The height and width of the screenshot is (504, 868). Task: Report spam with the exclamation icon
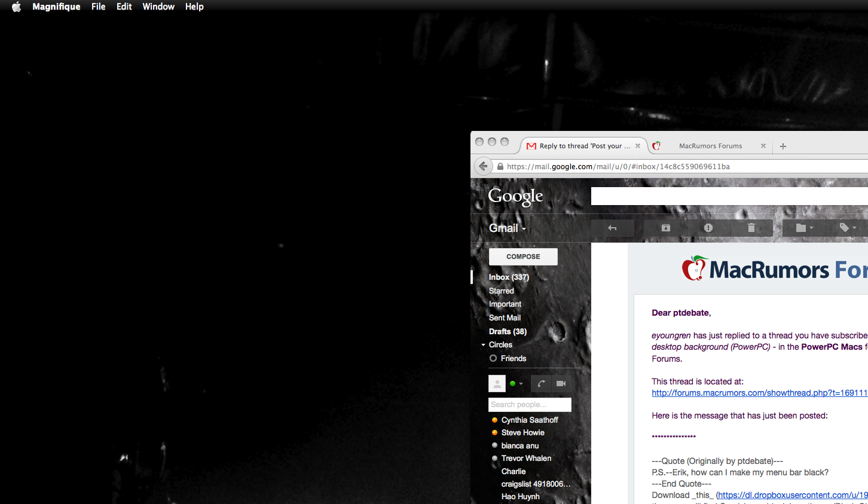click(x=708, y=228)
